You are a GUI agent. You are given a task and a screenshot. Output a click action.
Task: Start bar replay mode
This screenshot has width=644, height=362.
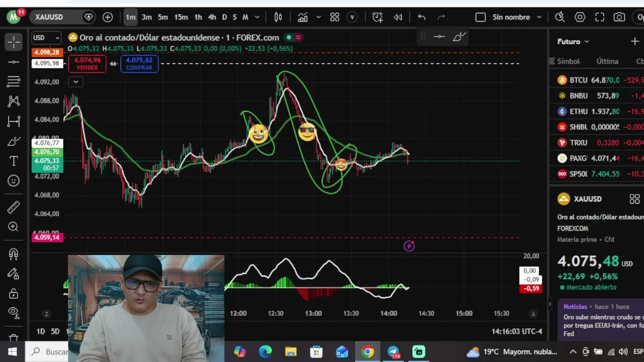398,17
